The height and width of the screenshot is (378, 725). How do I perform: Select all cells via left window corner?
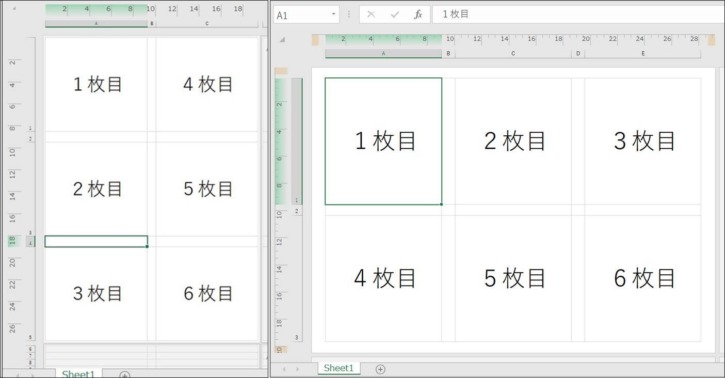coord(14,8)
